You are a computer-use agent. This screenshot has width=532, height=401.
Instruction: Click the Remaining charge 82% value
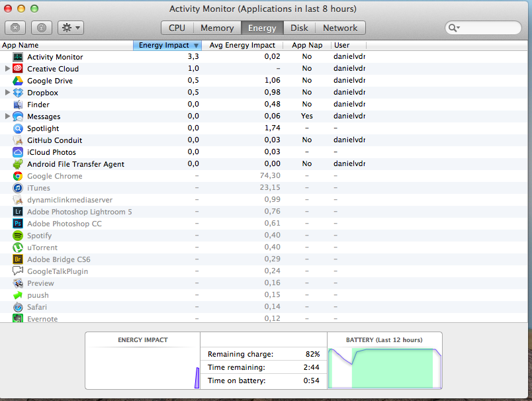312,354
